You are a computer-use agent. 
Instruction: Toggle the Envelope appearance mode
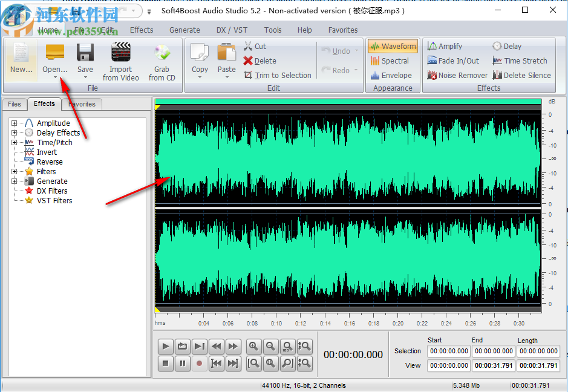click(392, 75)
